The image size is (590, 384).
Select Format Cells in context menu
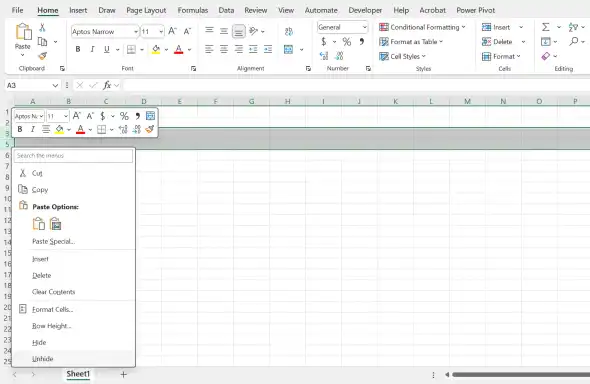tap(73, 310)
